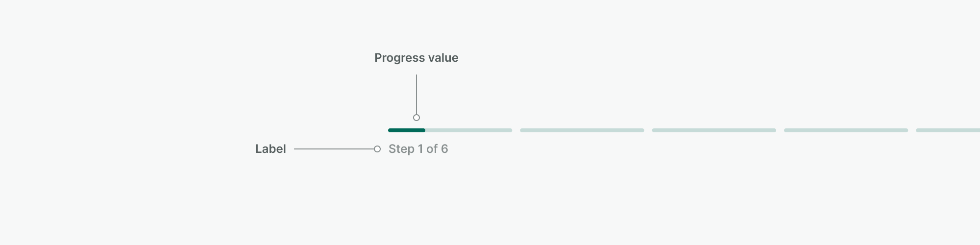Screen dimensions: 980x245
Task: Click the word "Step" in the step label
Action: click(401, 149)
